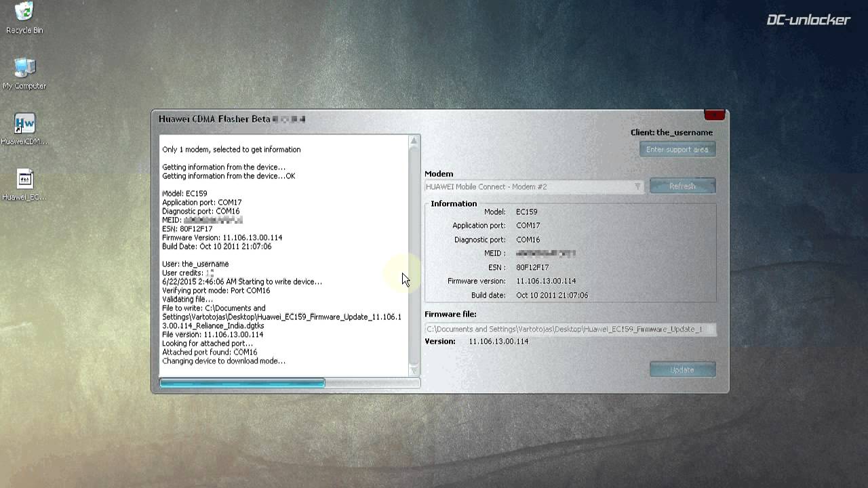
Task: Click Firmware version value in Information panel
Action: click(x=546, y=281)
